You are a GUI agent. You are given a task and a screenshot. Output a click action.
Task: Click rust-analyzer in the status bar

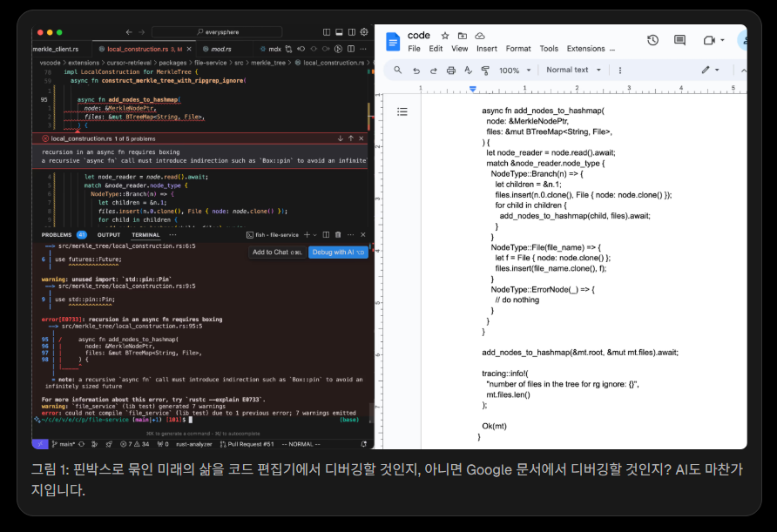193,444
